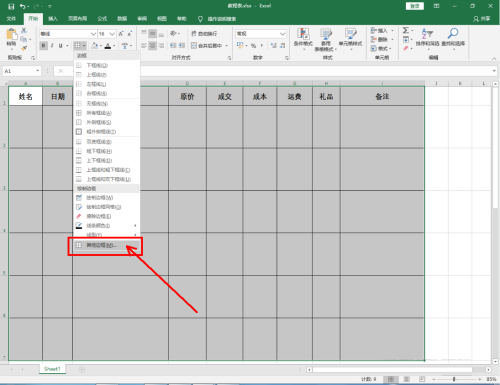Click the AutoSum sigma icon
Image resolution: width=500 pixels, height=385 pixels.
[406, 30]
